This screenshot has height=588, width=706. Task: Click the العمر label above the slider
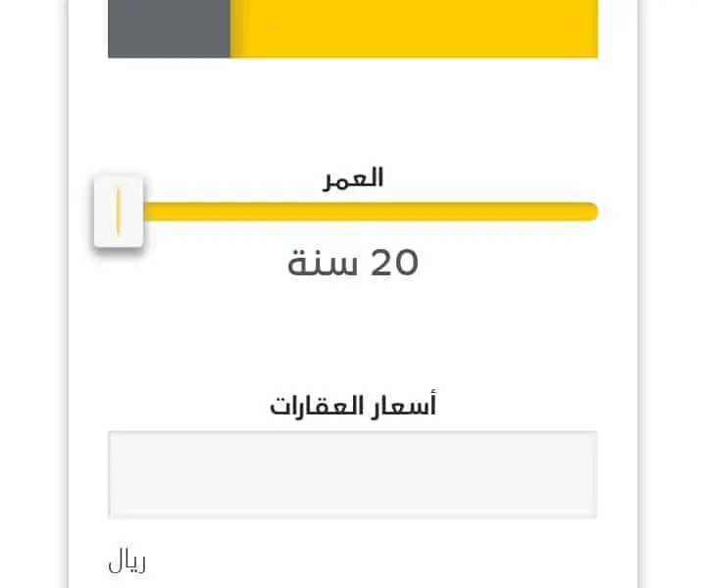pos(353,178)
